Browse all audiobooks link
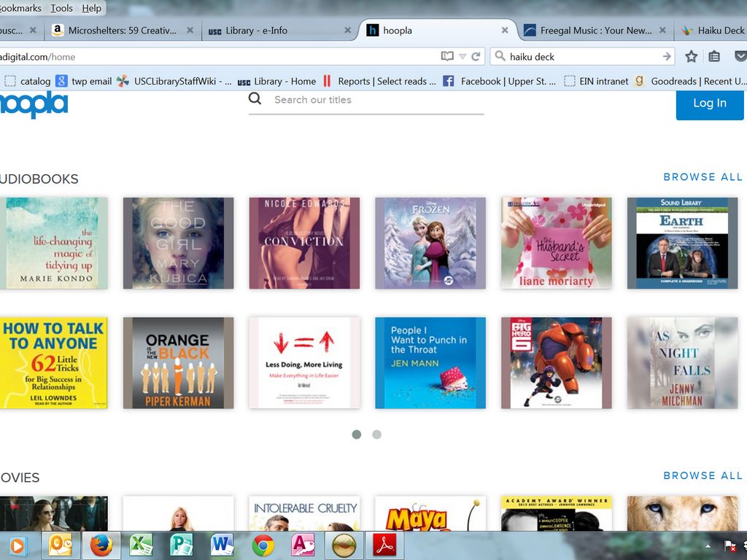747x560 pixels. tap(703, 177)
